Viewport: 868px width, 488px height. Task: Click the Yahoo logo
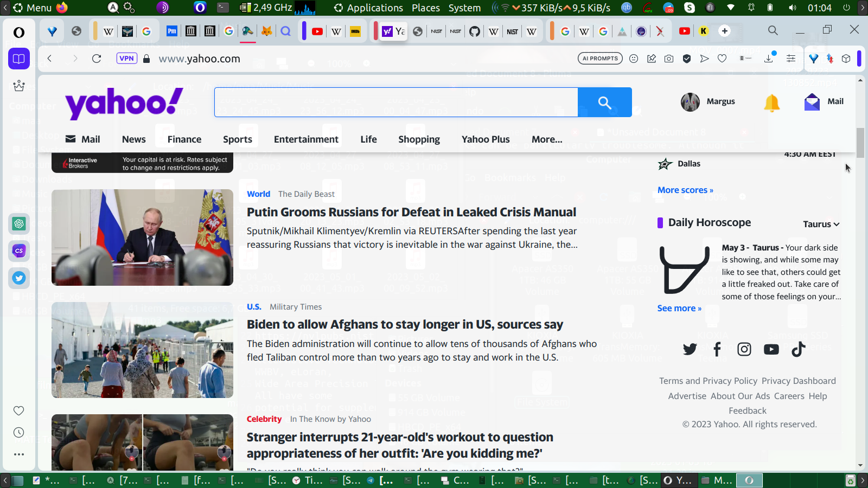[124, 103]
